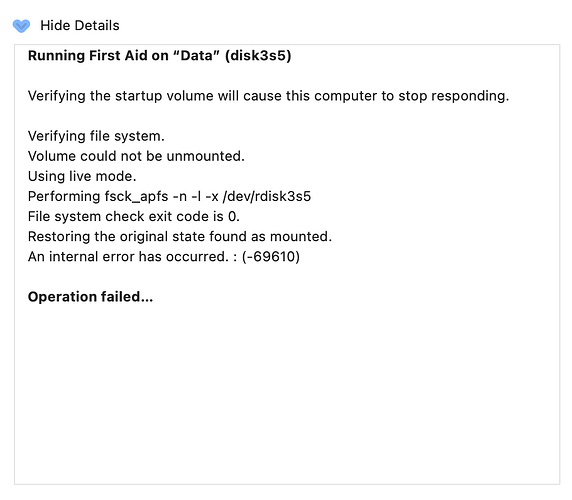Collapse details using the blue chevron
Viewport: 572px width, 500px height.
pyautogui.click(x=21, y=26)
